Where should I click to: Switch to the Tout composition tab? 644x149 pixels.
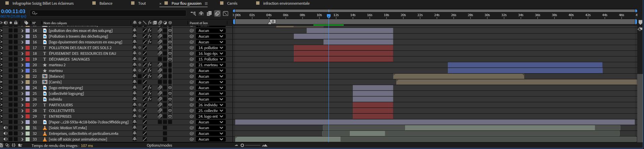pyautogui.click(x=142, y=3)
